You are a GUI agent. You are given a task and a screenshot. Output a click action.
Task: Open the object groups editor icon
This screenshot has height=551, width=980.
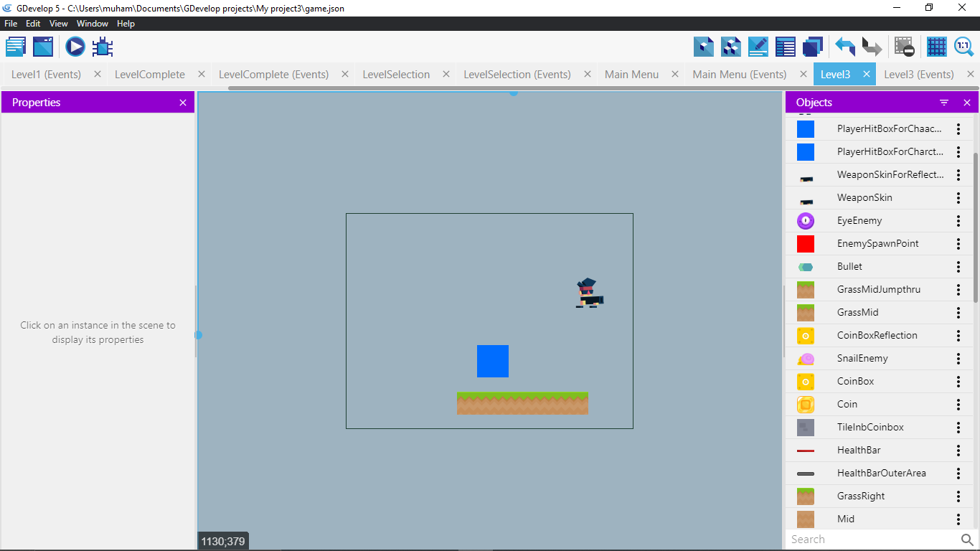point(731,47)
